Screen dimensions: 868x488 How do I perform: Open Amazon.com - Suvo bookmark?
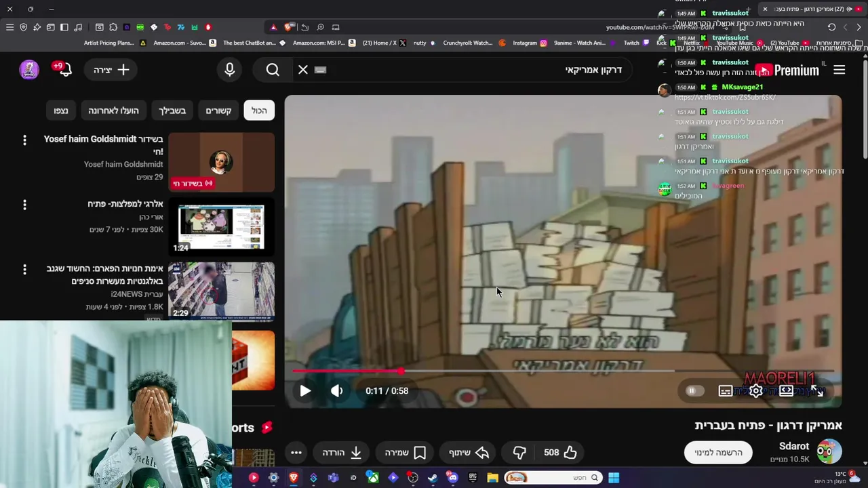(x=185, y=43)
